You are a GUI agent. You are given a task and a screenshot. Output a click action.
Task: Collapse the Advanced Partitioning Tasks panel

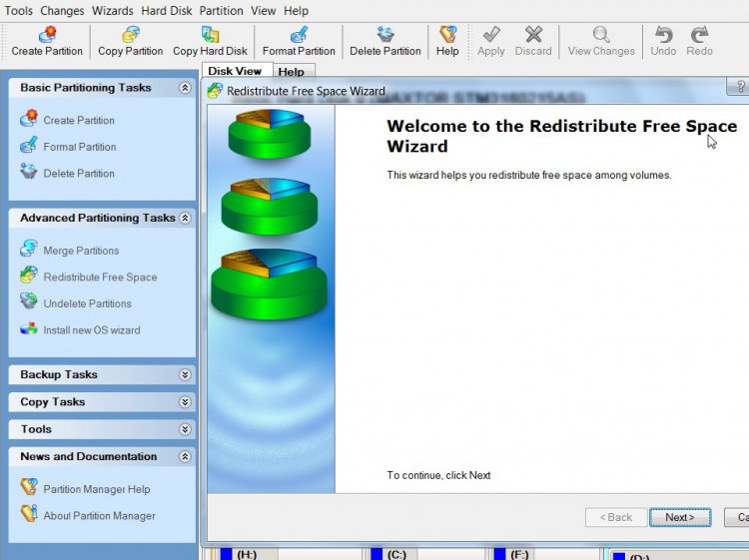pos(185,219)
